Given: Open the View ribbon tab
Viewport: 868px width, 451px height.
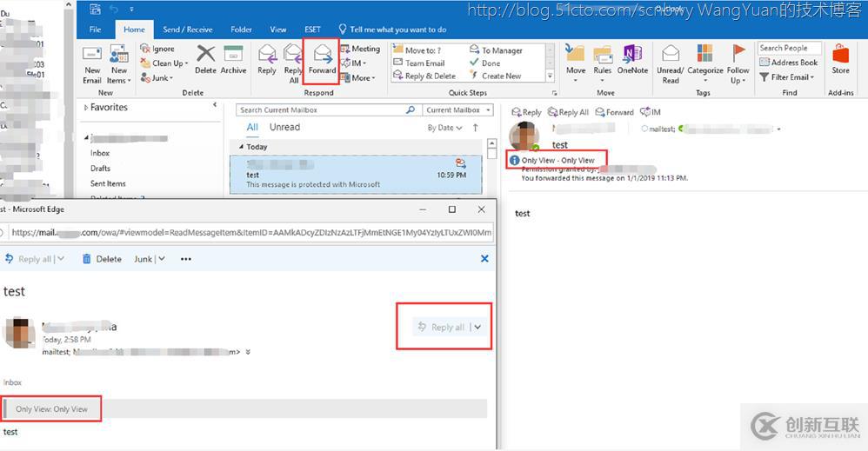Looking at the screenshot, I should [278, 30].
